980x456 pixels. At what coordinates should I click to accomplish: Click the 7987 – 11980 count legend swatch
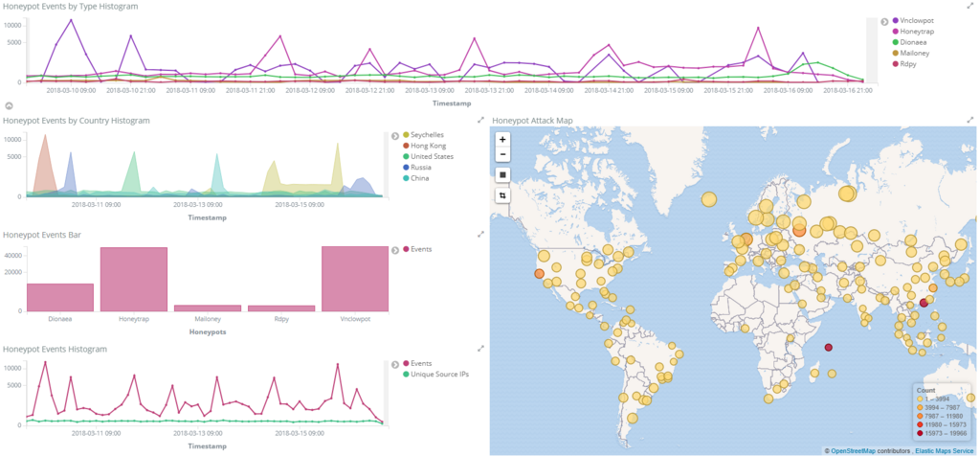coord(920,416)
